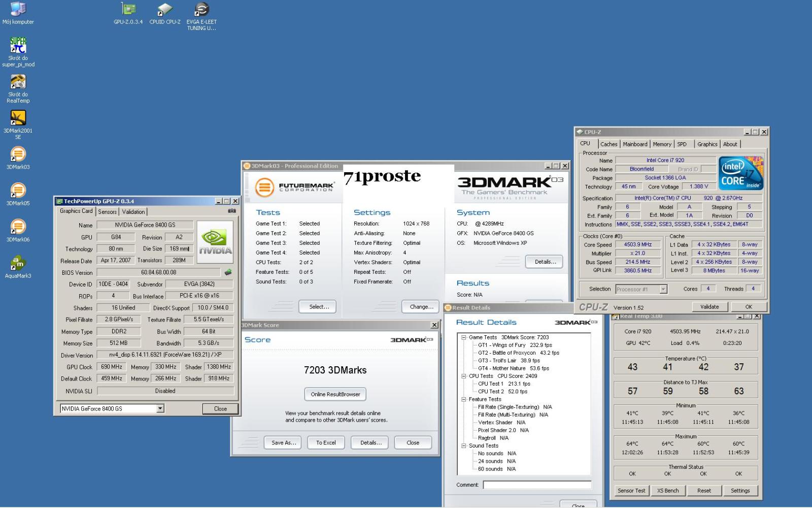Viewport: 812px width, 508px height.
Task: Collapse the Sound Tests tree node
Action: [x=463, y=446]
